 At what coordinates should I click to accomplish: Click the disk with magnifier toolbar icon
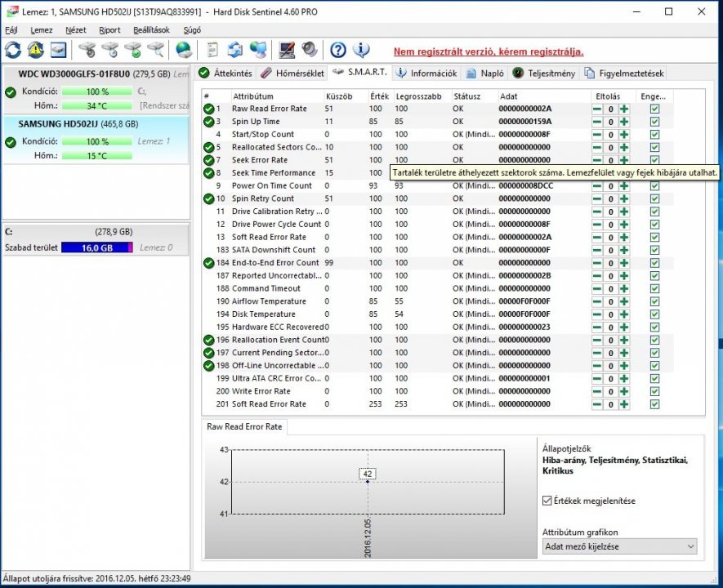click(155, 51)
